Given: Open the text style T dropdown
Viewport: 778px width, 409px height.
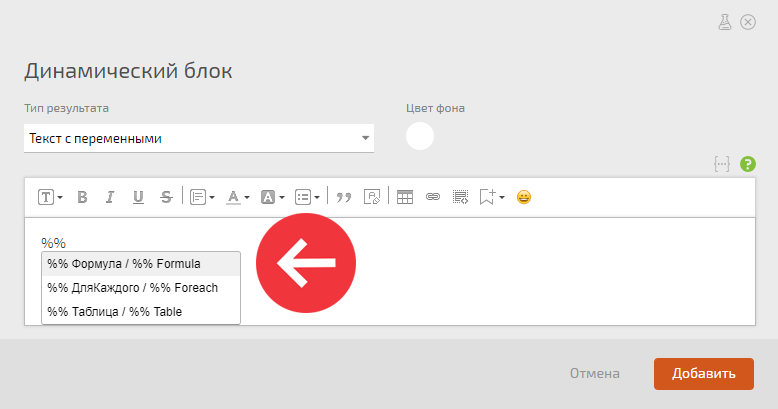Looking at the screenshot, I should (x=50, y=197).
